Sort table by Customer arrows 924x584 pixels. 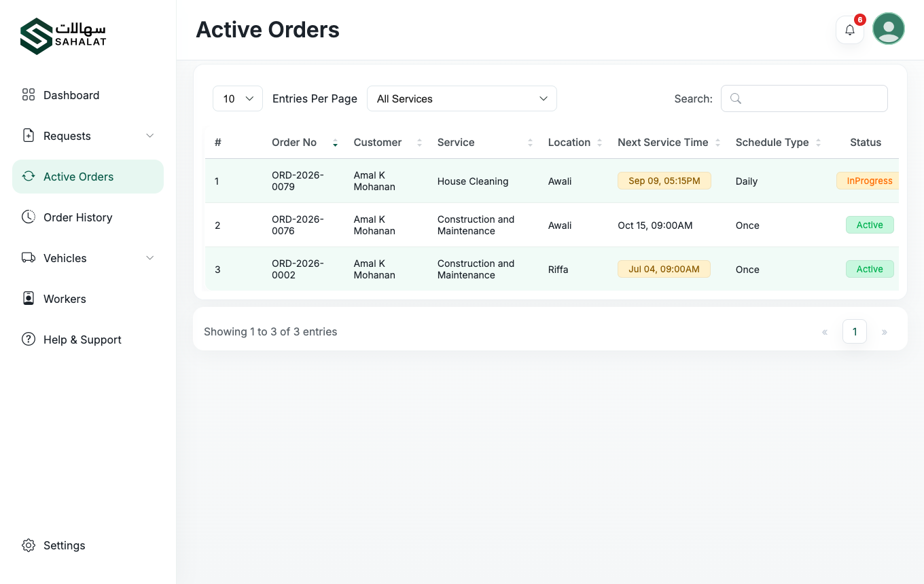pos(419,143)
